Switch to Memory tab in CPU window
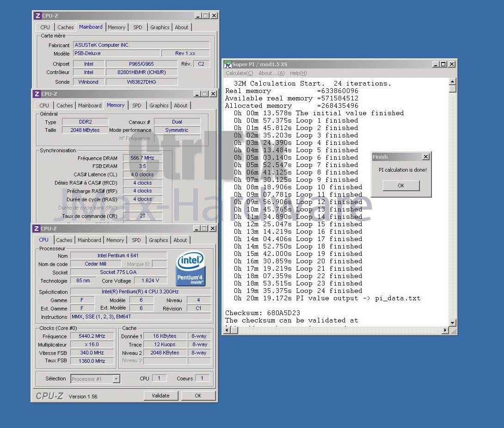 click(115, 240)
